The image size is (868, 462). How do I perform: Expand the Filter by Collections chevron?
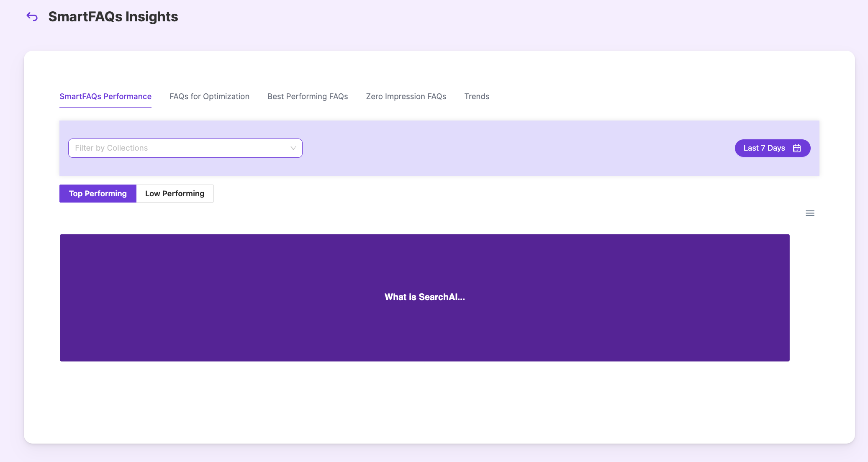point(293,148)
